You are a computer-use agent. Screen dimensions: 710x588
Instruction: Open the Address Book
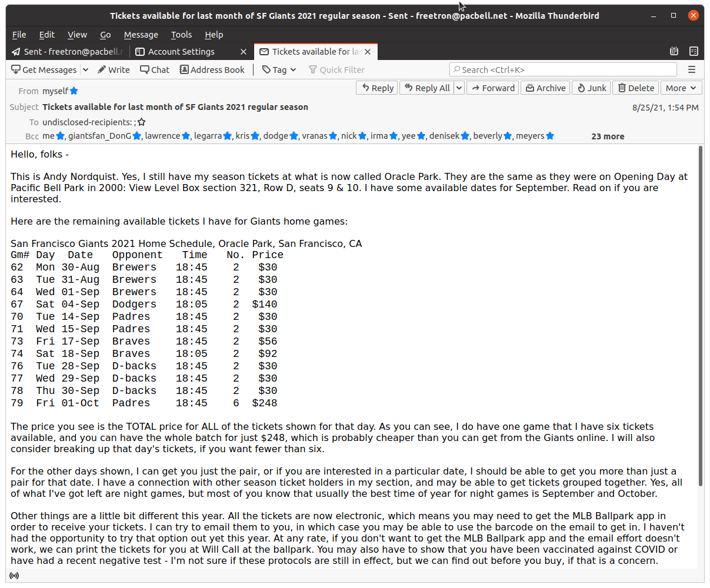[212, 70]
